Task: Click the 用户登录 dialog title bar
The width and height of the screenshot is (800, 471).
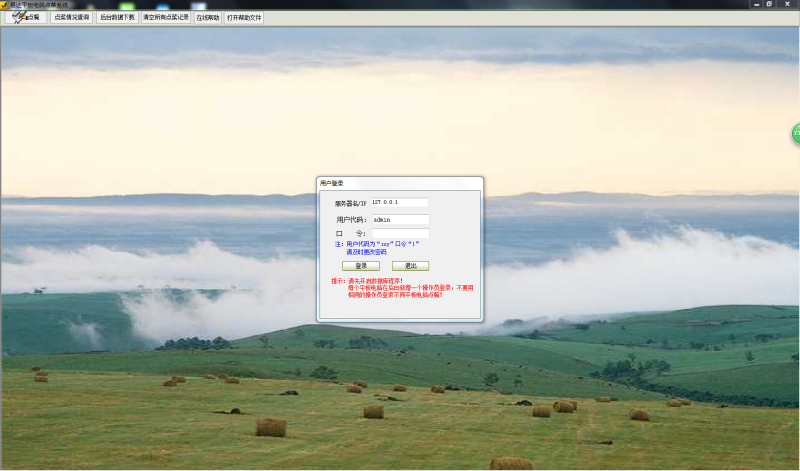Action: [x=399, y=183]
